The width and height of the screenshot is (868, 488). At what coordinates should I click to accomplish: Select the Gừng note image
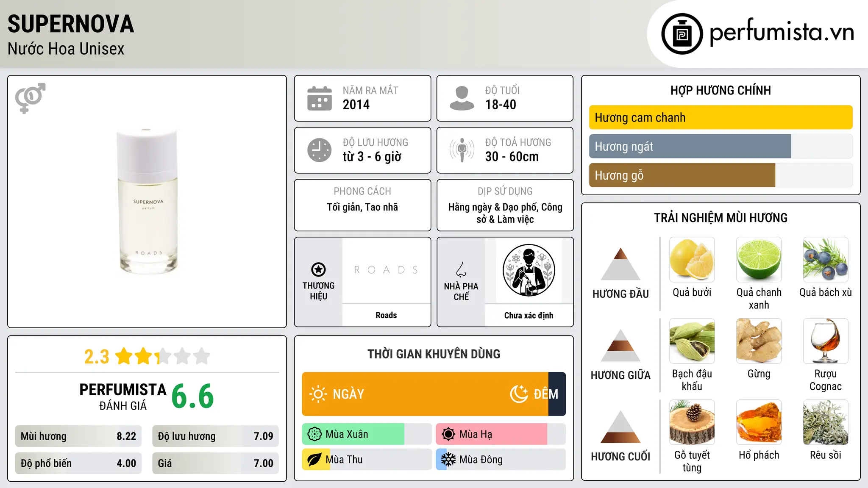click(759, 341)
